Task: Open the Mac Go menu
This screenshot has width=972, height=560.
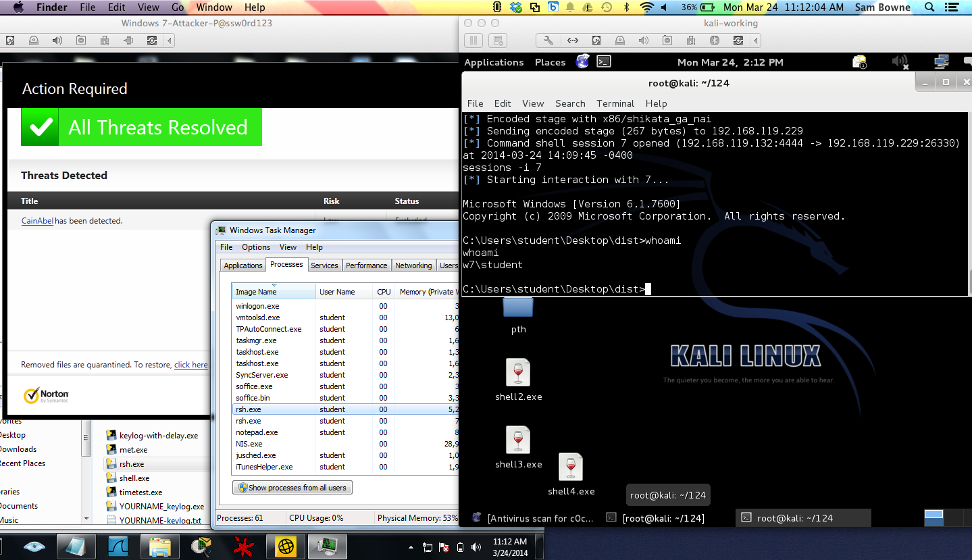Action: pos(178,7)
